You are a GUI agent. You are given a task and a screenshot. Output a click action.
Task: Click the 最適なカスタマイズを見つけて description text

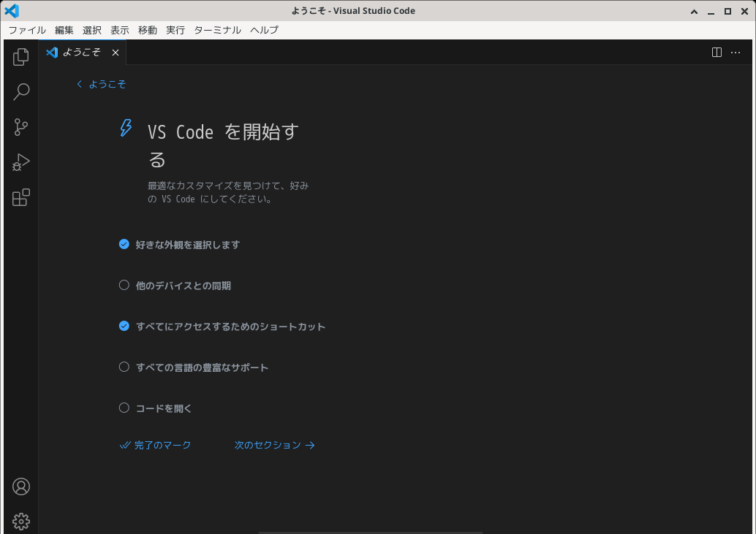[228, 192]
